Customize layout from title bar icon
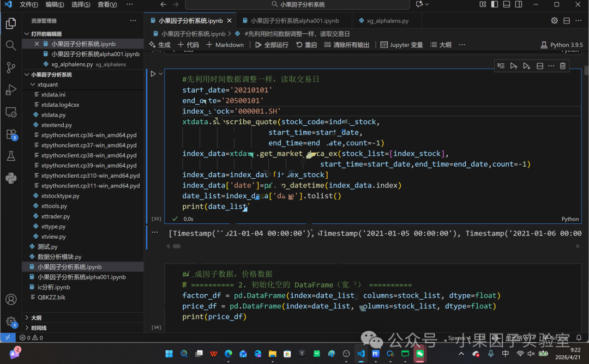Image resolution: width=589 pixels, height=364 pixels. click(x=483, y=4)
